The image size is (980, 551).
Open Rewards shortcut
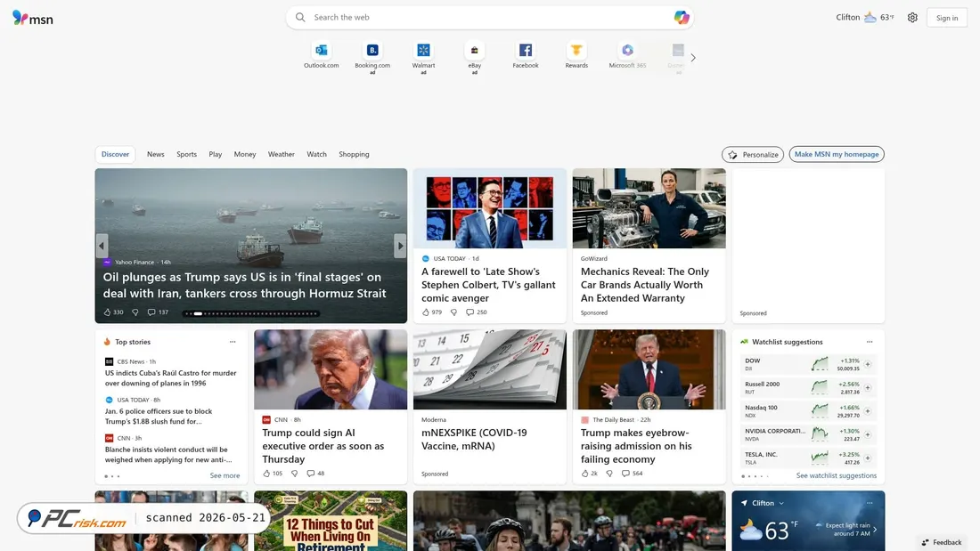[x=576, y=55]
